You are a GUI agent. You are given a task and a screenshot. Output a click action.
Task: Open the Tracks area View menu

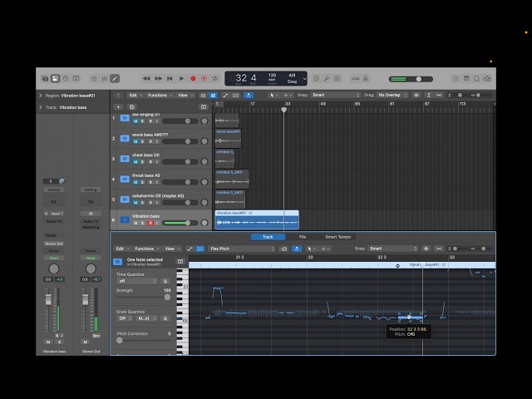(185, 96)
